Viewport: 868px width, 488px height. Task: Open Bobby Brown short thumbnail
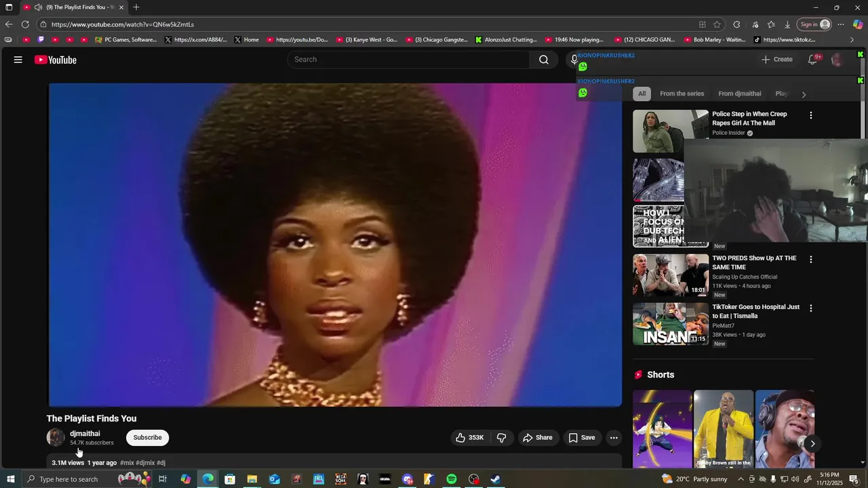tap(724, 429)
